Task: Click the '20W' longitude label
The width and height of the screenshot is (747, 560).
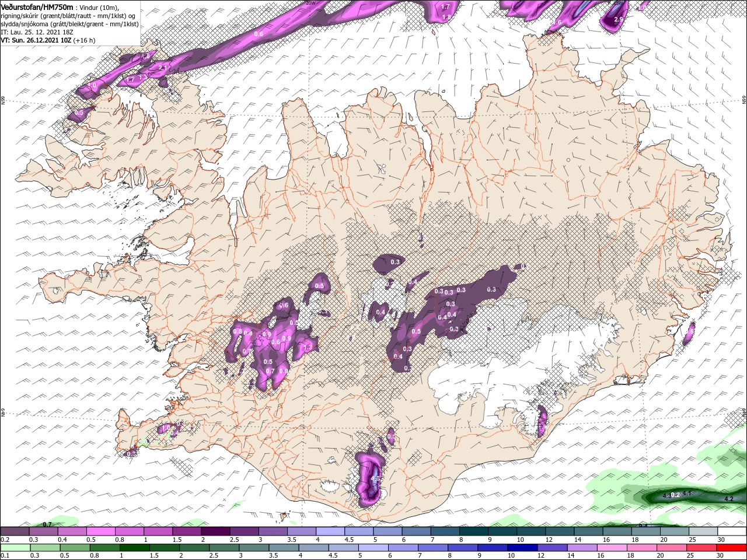Action: [x=310, y=2]
